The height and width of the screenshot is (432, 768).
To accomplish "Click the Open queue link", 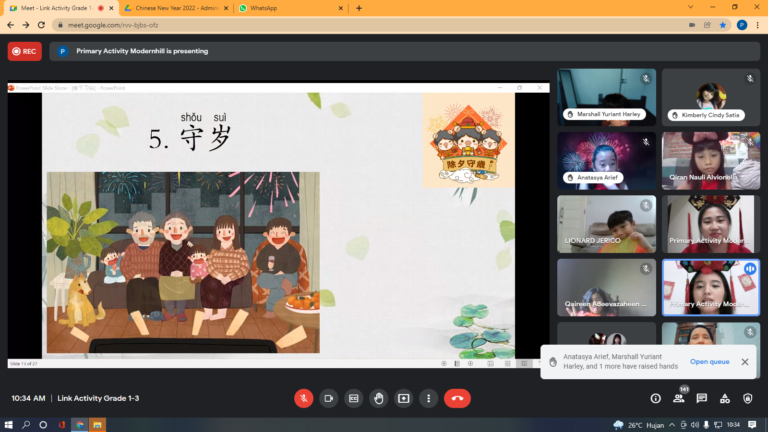I will click(x=709, y=362).
